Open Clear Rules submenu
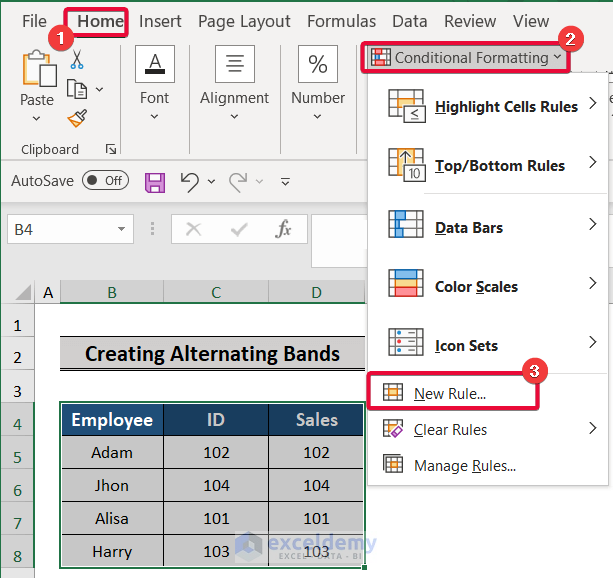 488,429
